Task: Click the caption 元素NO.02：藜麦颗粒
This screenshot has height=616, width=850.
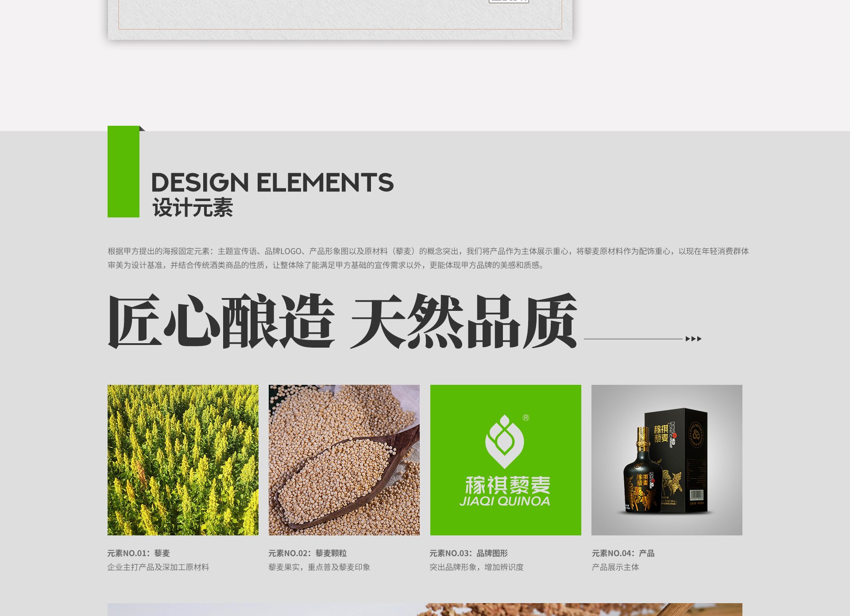Action: (x=307, y=553)
